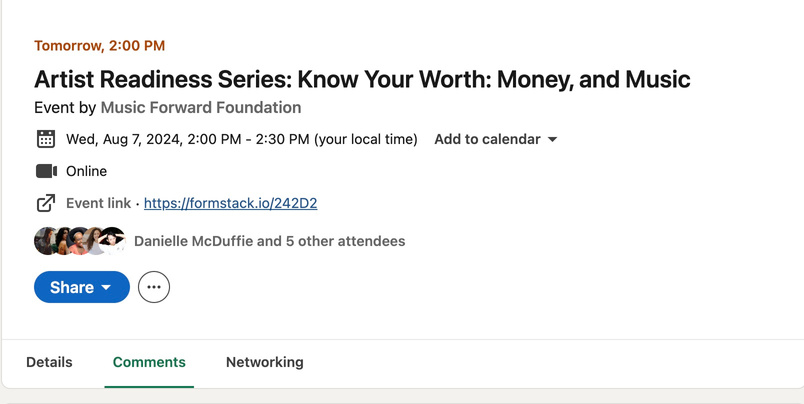Click the last attendee avatar in stack
The image size is (804, 404).
pos(112,241)
